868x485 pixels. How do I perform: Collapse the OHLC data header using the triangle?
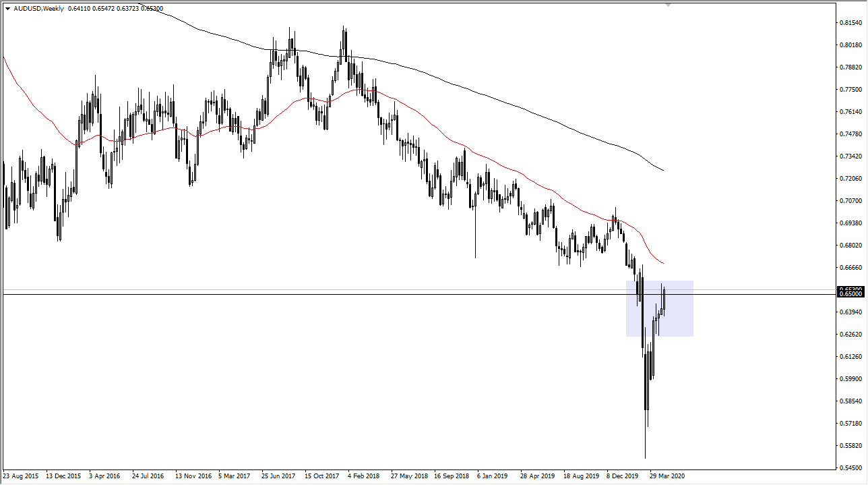[7, 9]
